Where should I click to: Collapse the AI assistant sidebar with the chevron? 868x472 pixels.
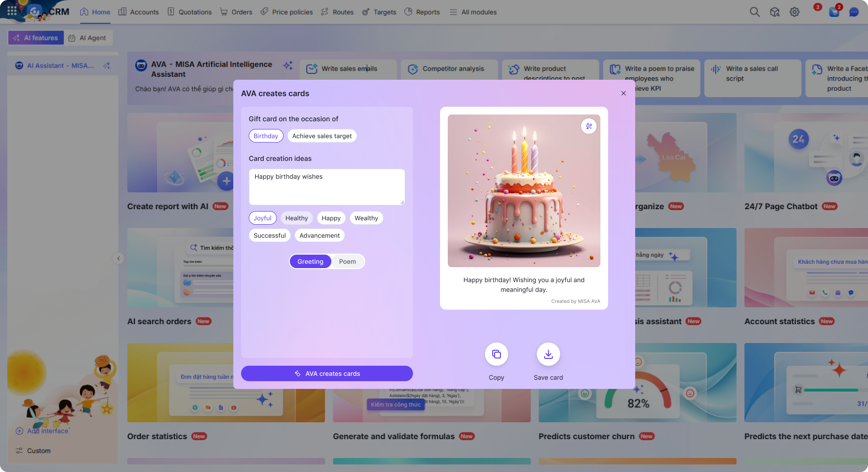pyautogui.click(x=119, y=258)
